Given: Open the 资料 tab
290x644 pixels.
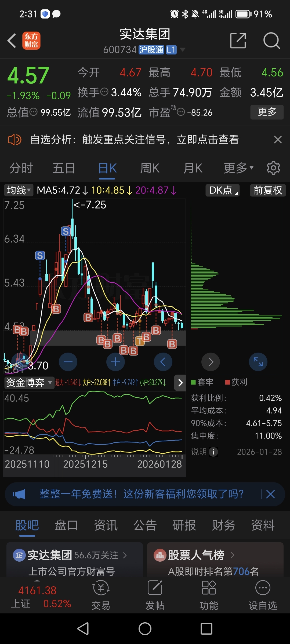Looking at the screenshot, I should 263,525.
